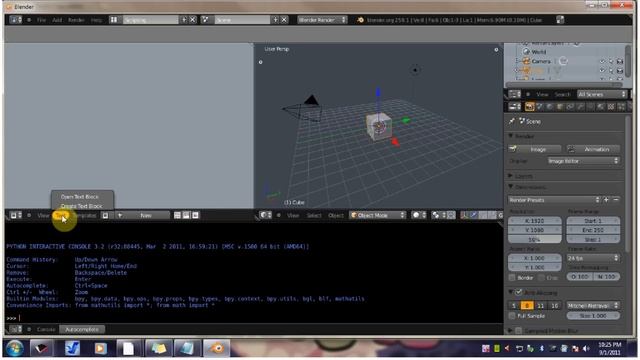Click text editor's editor type selector icon
Screen dimensions: 640x360
[x=16, y=215]
